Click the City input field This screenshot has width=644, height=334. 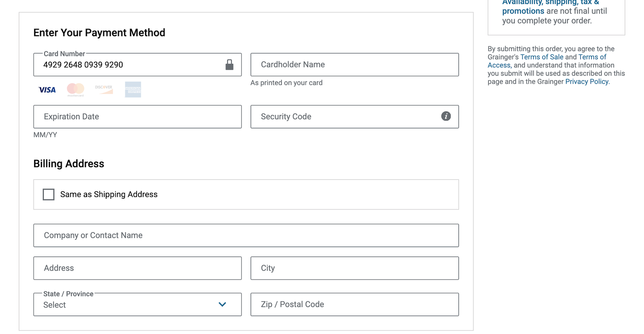click(354, 268)
